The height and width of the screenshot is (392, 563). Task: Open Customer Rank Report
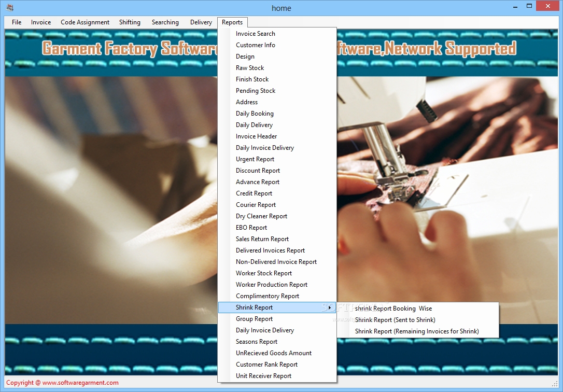[277, 365]
